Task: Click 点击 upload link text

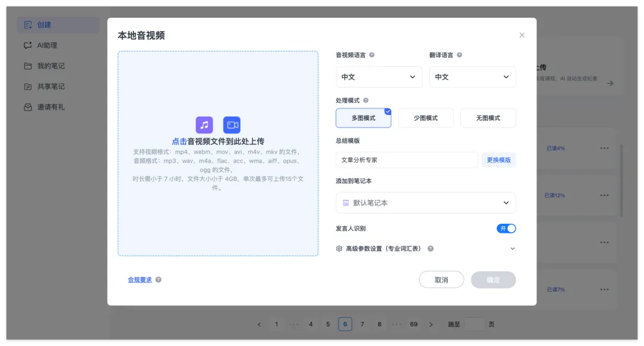Action: pyautogui.click(x=179, y=141)
